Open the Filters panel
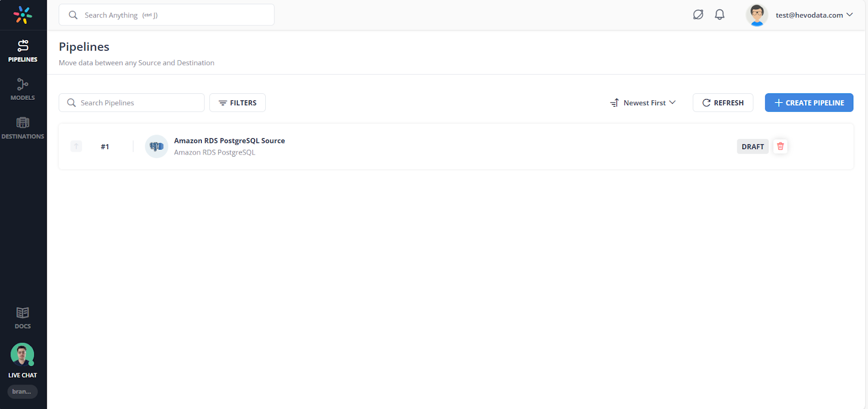The height and width of the screenshot is (409, 868). 238,103
